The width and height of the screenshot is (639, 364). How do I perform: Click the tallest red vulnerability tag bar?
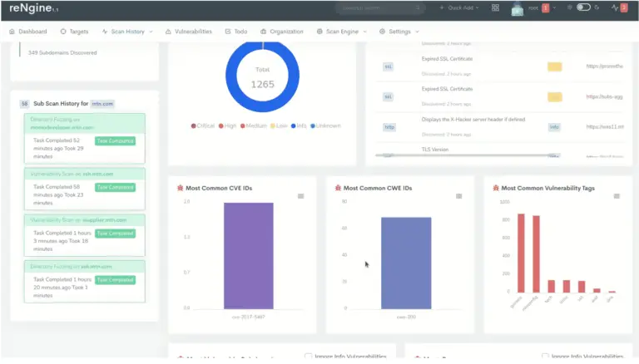(x=521, y=253)
